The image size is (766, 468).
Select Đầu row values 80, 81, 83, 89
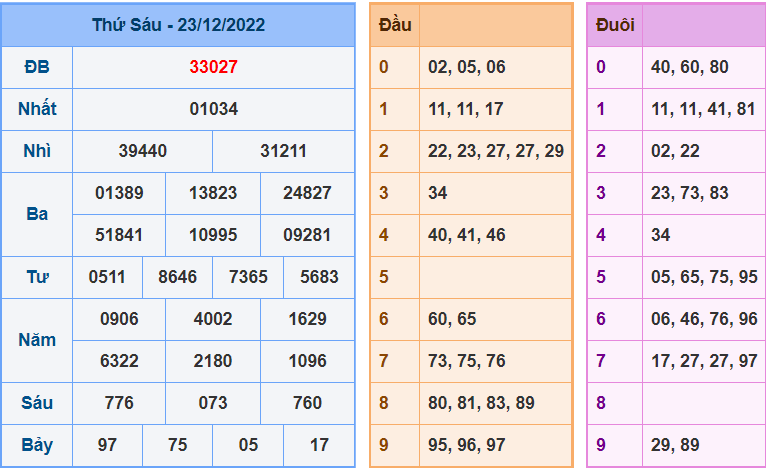tap(481, 403)
